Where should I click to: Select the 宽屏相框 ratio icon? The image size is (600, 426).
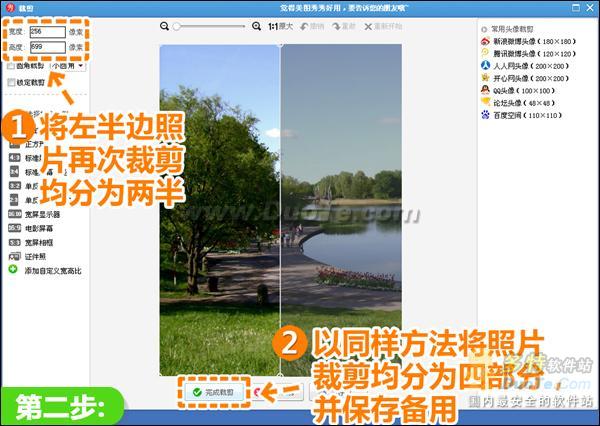(15, 242)
